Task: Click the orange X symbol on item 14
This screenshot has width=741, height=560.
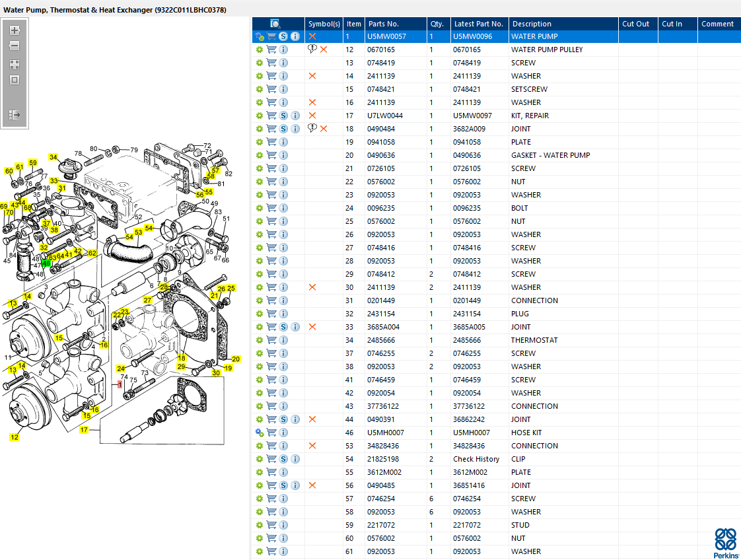Action: (312, 76)
